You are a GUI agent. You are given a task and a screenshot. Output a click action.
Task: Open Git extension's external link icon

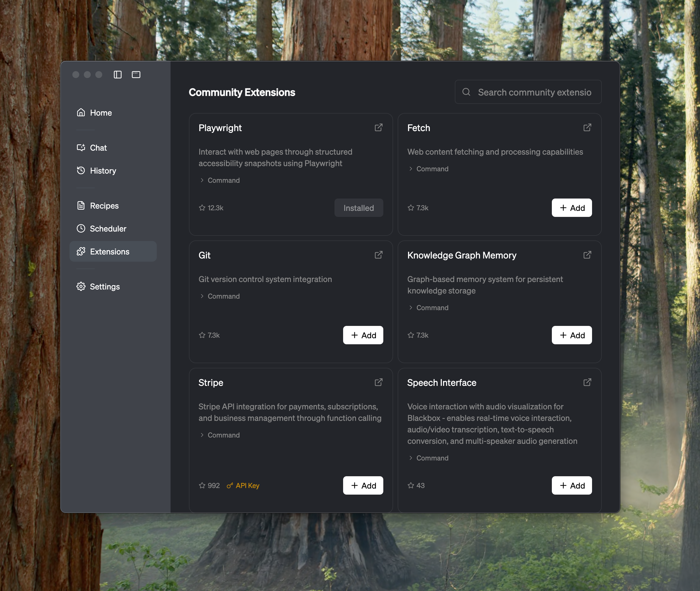point(378,255)
